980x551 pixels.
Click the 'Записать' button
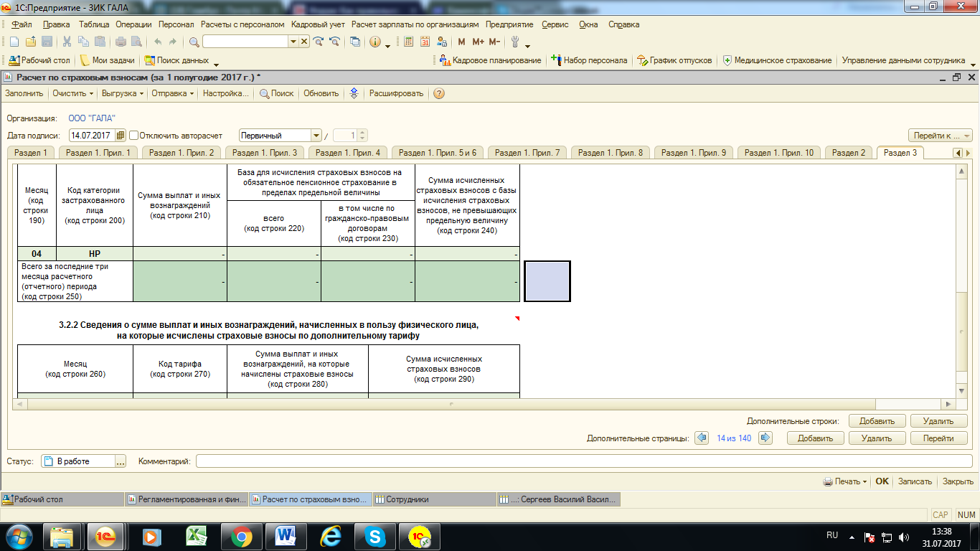click(914, 481)
